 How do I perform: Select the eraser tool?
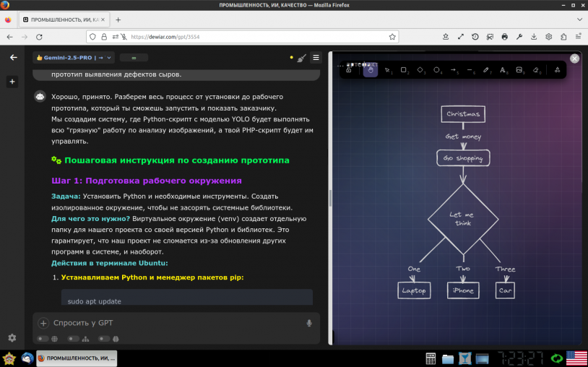[536, 70]
